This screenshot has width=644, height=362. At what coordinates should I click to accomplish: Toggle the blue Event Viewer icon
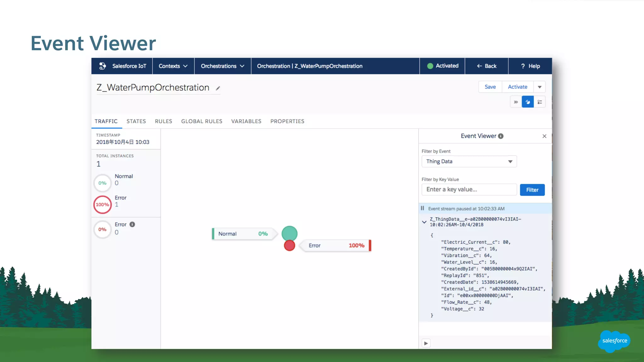pos(528,102)
